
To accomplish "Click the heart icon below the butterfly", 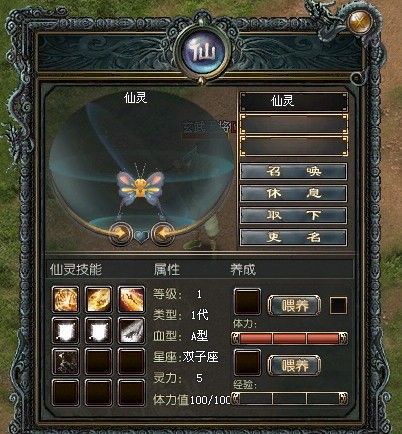I will tap(141, 236).
